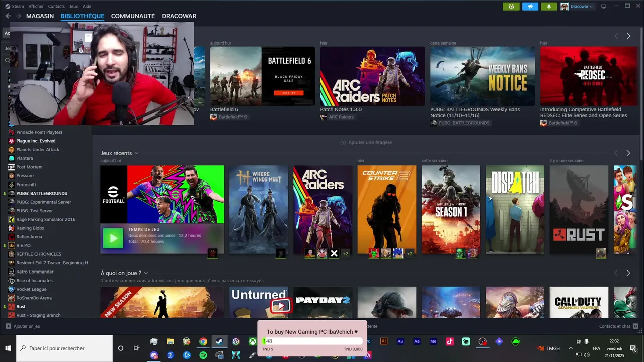
Task: Select Retro Commander in the library list
Action: pyautogui.click(x=35, y=271)
